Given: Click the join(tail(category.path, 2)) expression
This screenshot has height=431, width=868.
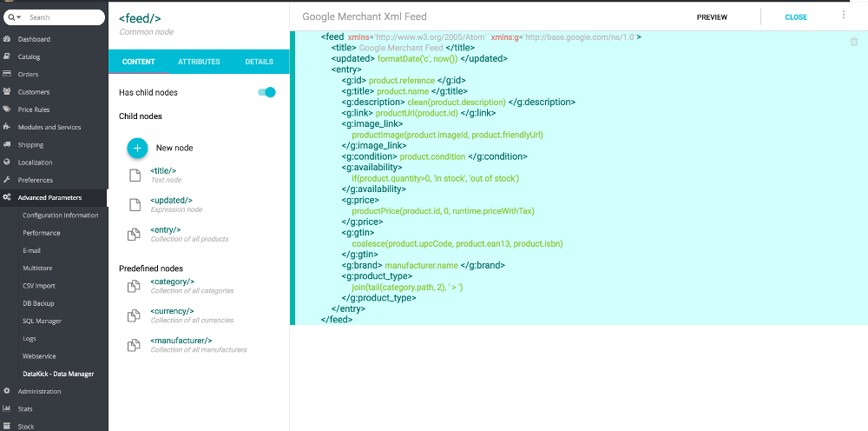Looking at the screenshot, I should (407, 287).
